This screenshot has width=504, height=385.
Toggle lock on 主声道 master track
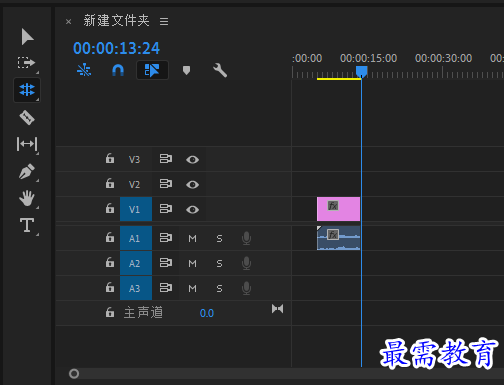pos(110,313)
